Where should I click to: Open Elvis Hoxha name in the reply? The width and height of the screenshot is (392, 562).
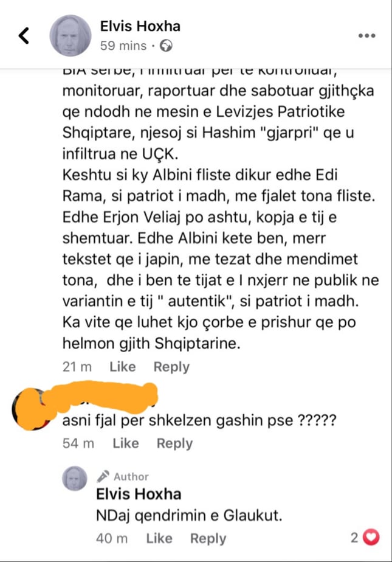coord(139,494)
